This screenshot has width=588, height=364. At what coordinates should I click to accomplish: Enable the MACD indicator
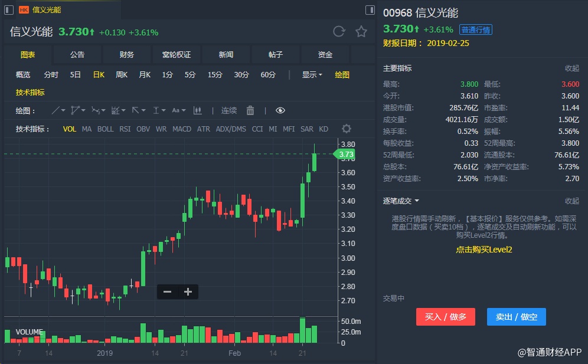(x=182, y=129)
